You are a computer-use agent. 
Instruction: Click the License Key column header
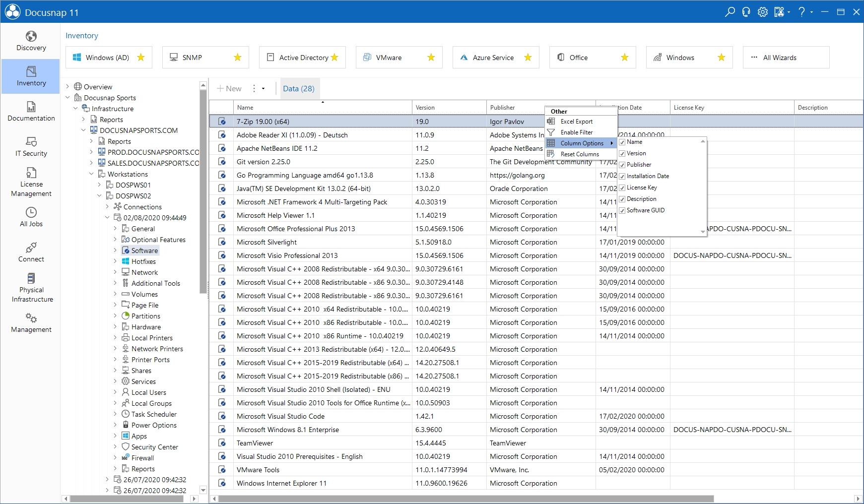pos(732,108)
